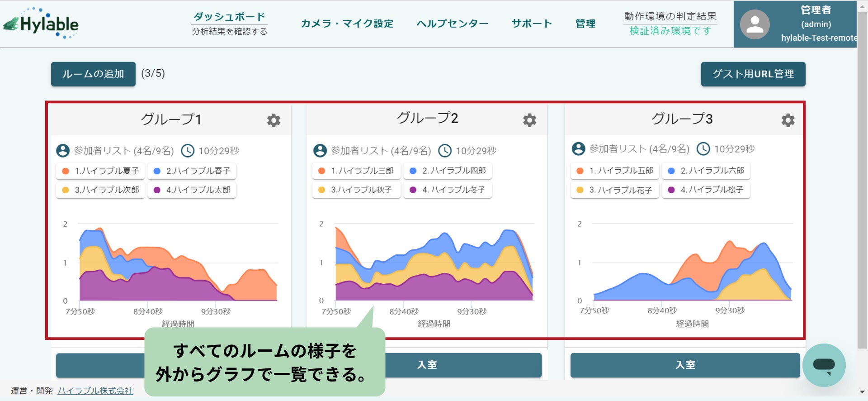
Task: Click hylable-Test-remote account name
Action: [x=819, y=38]
